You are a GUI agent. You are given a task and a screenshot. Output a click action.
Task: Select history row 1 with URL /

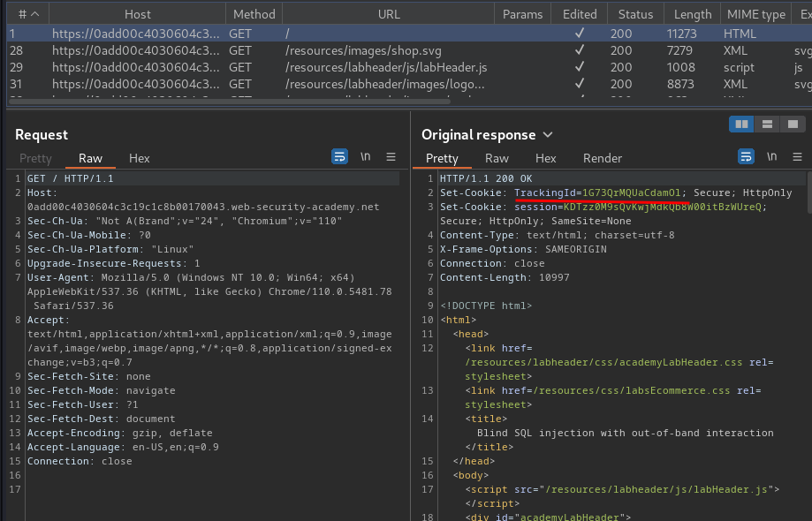point(409,34)
